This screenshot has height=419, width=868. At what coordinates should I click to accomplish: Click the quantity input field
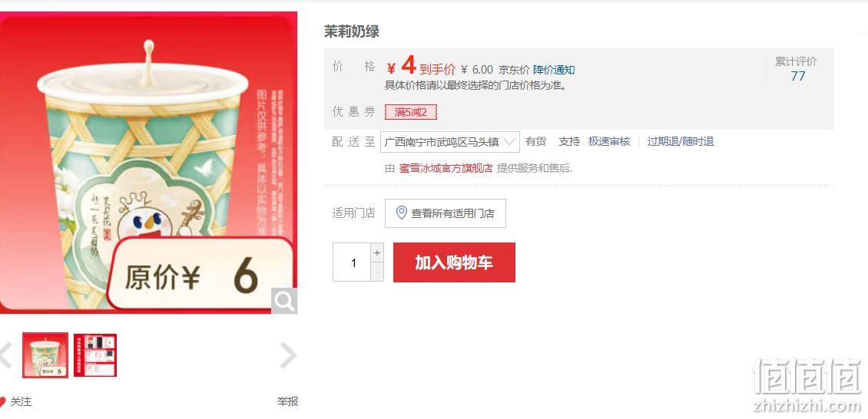(352, 262)
